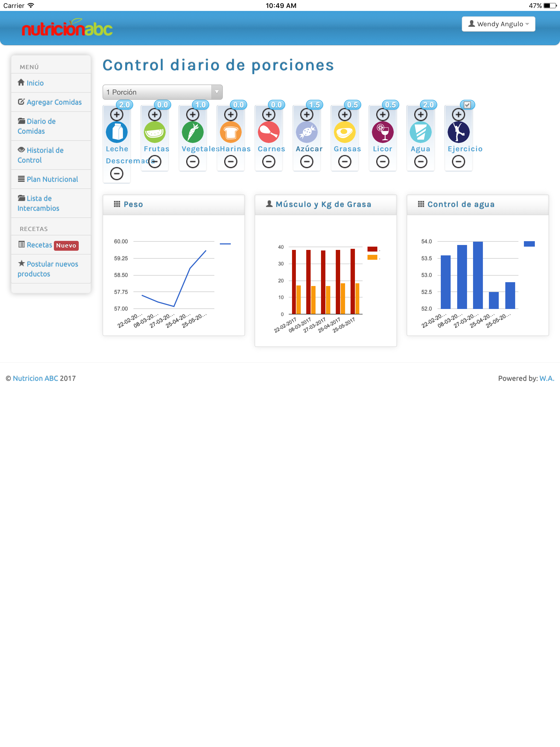The width and height of the screenshot is (560, 747).
Task: Increase Frutas portion with plus button
Action: pyautogui.click(x=155, y=115)
